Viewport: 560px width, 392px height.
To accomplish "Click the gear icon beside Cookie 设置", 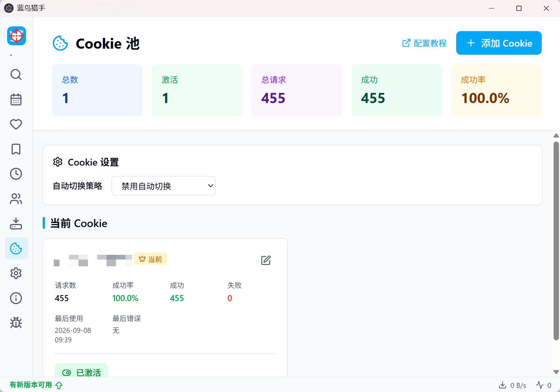I will pyautogui.click(x=58, y=162).
